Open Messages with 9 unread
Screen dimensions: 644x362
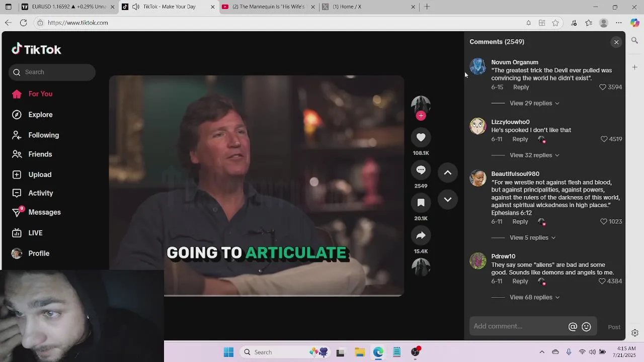[x=44, y=212]
